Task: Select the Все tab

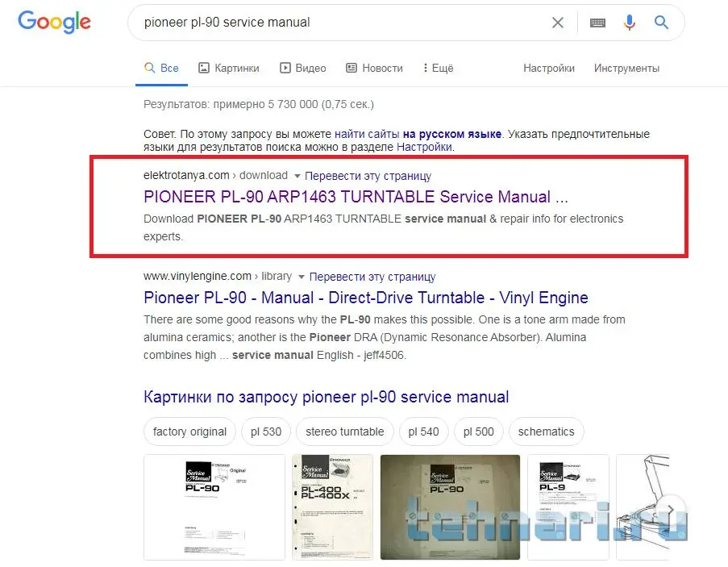Action: pyautogui.click(x=161, y=69)
